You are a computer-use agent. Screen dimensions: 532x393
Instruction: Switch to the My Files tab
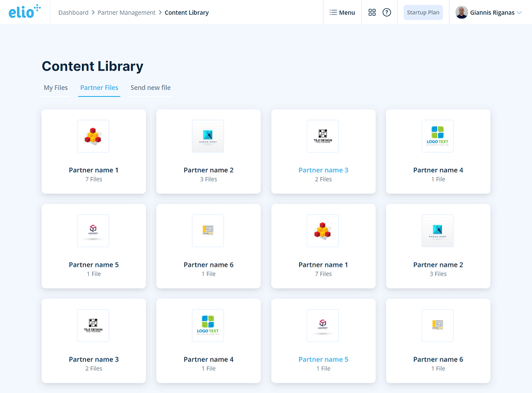click(x=56, y=88)
